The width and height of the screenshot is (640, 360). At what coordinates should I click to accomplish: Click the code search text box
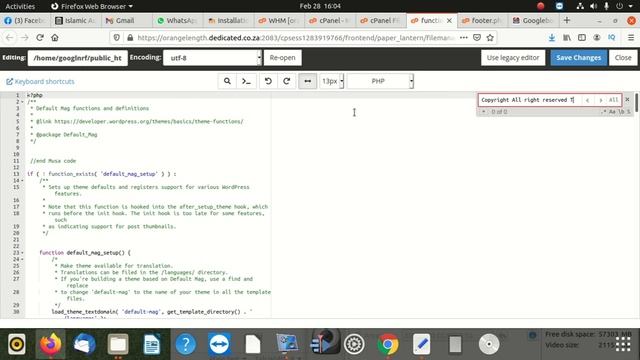529,100
